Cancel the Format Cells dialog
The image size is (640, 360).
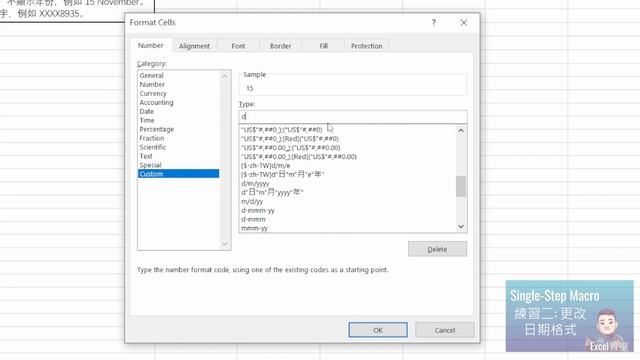point(445,330)
